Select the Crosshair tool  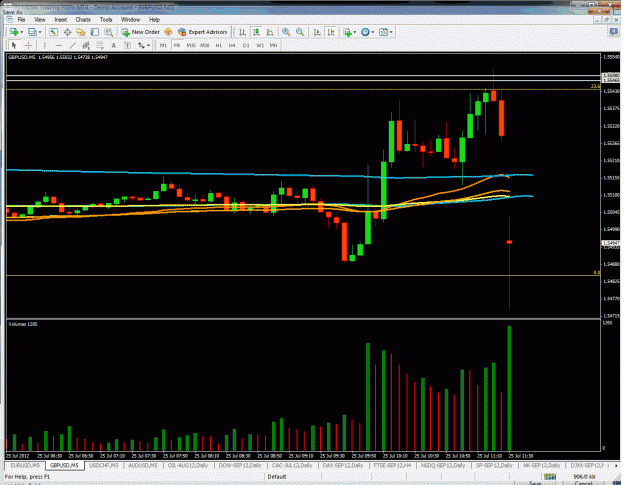(28, 45)
